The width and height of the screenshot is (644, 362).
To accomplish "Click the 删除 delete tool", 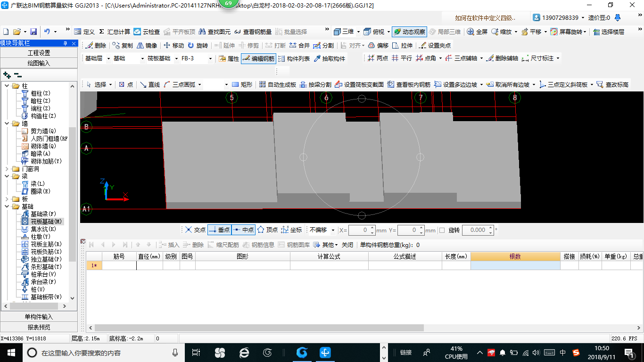I will click(x=96, y=46).
